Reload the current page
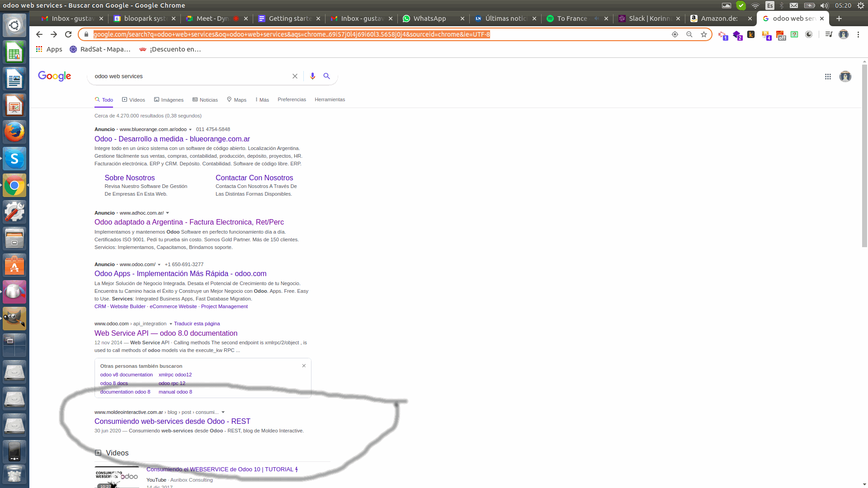Image resolution: width=868 pixels, height=488 pixels. 68,34
